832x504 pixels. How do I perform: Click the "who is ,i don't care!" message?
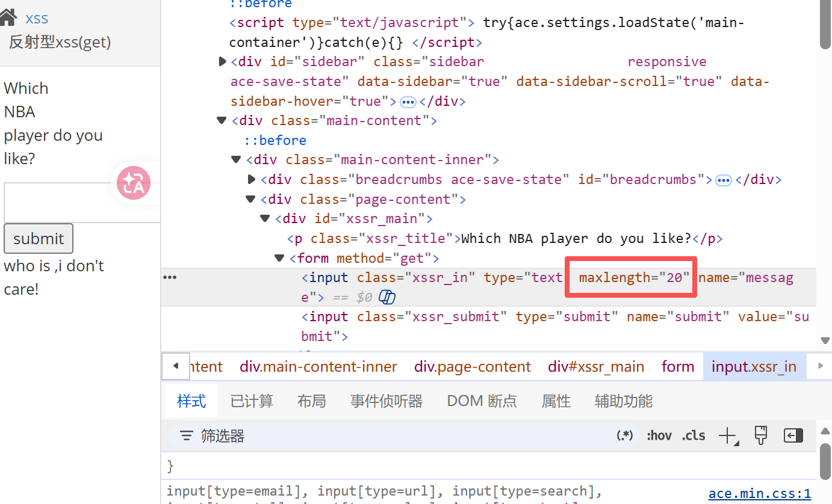(x=54, y=277)
